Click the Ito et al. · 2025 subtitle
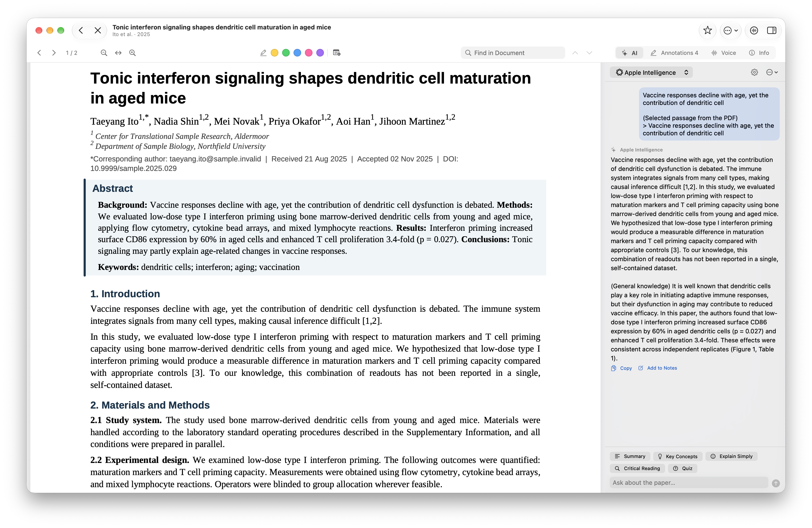Viewport: 812px width, 528px height. click(x=131, y=34)
